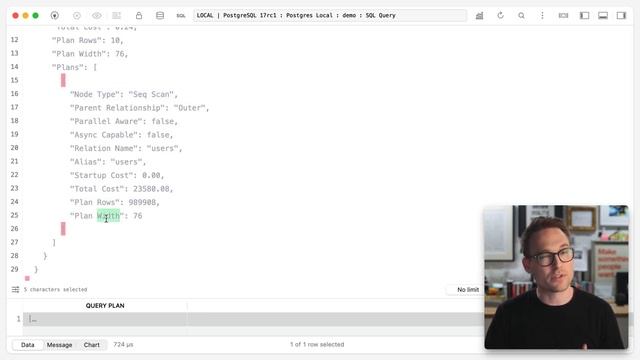
Task: Click the connection icon in toolbar
Action: [x=55, y=16]
